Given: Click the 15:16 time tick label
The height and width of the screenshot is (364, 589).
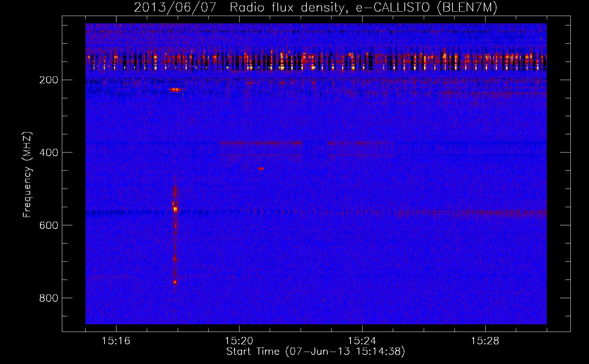Looking at the screenshot, I should tap(116, 341).
